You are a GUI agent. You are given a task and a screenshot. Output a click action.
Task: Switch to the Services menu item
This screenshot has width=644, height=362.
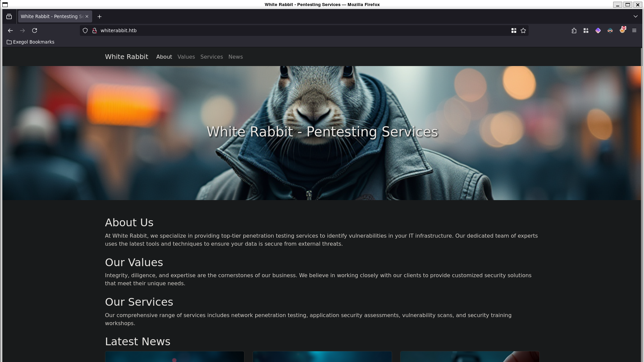coord(212,57)
